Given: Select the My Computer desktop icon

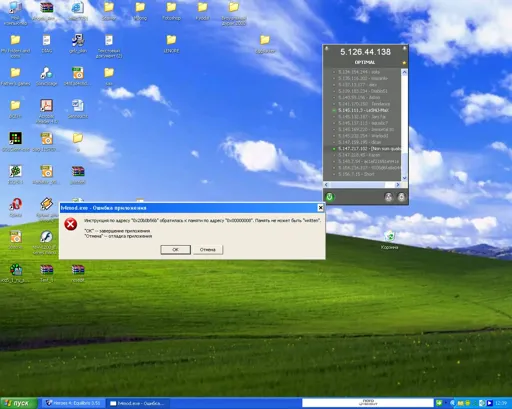Looking at the screenshot, I should coord(15,13).
